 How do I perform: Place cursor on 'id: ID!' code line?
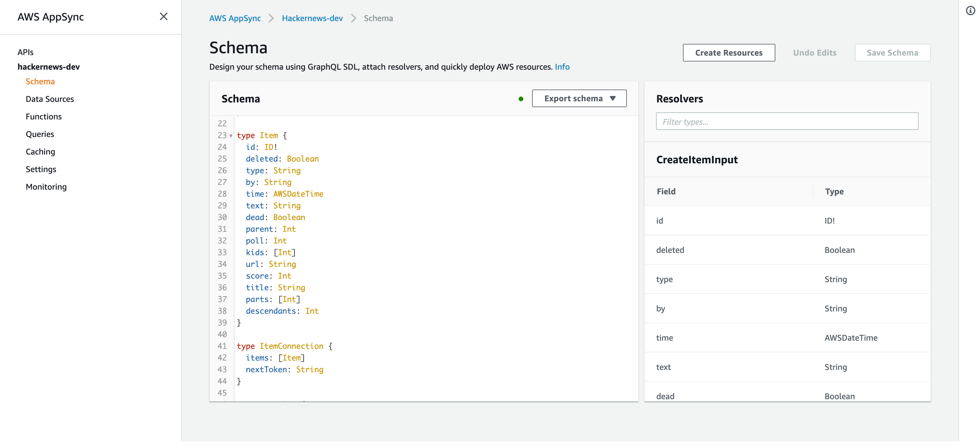[x=261, y=147]
